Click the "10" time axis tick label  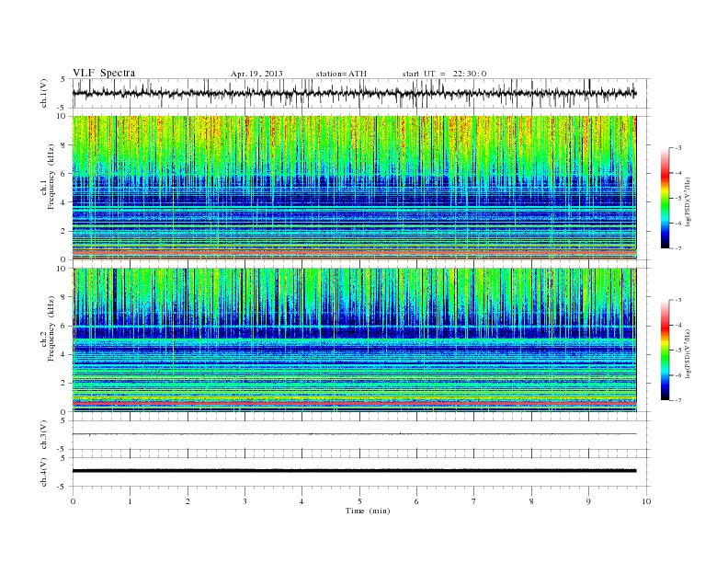[646, 501]
